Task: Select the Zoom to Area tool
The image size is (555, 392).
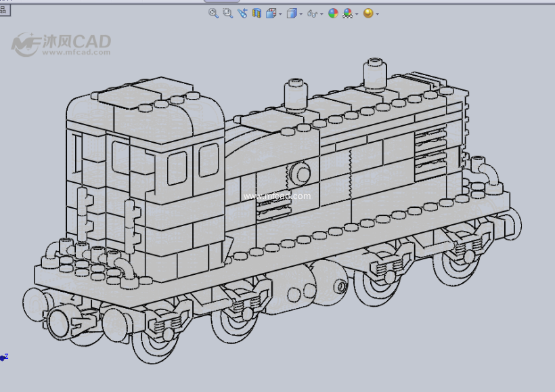Action: coord(228,13)
